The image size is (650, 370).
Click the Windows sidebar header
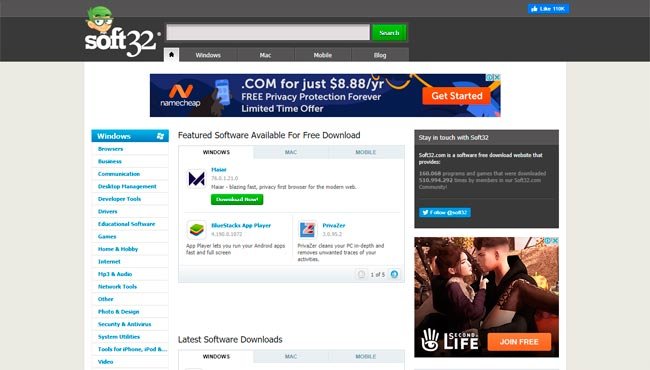coord(130,136)
